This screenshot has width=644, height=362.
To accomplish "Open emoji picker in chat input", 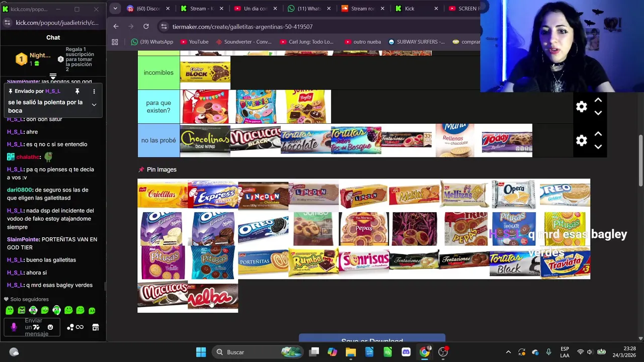I will pyautogui.click(x=50, y=327).
